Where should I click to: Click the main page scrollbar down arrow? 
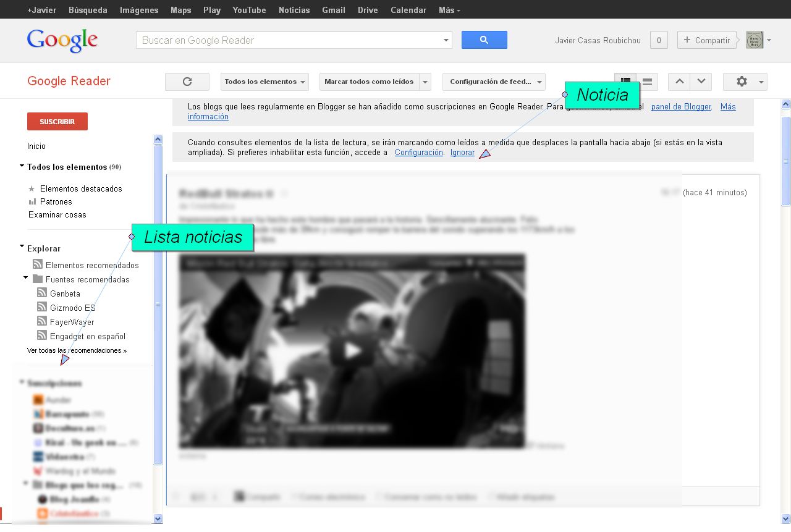(786, 519)
